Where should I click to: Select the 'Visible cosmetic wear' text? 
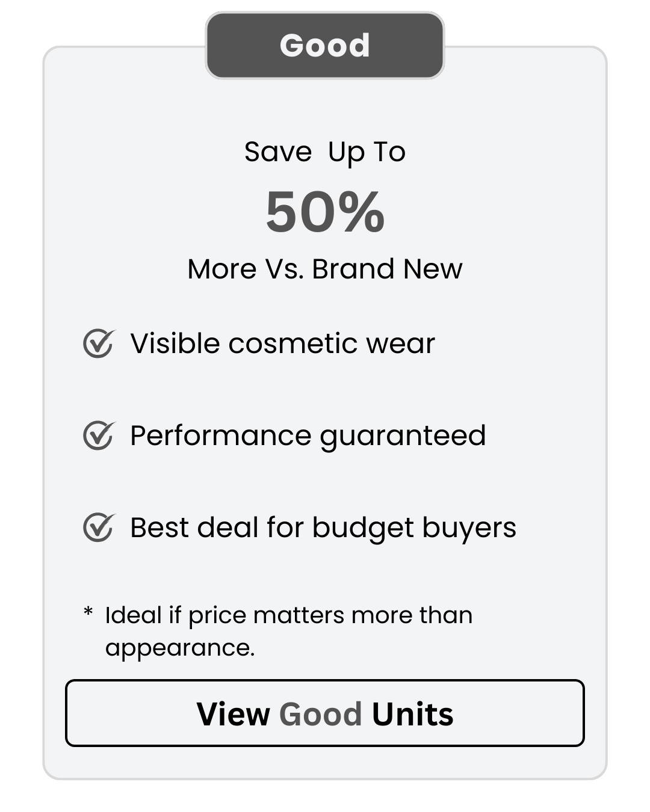point(282,343)
